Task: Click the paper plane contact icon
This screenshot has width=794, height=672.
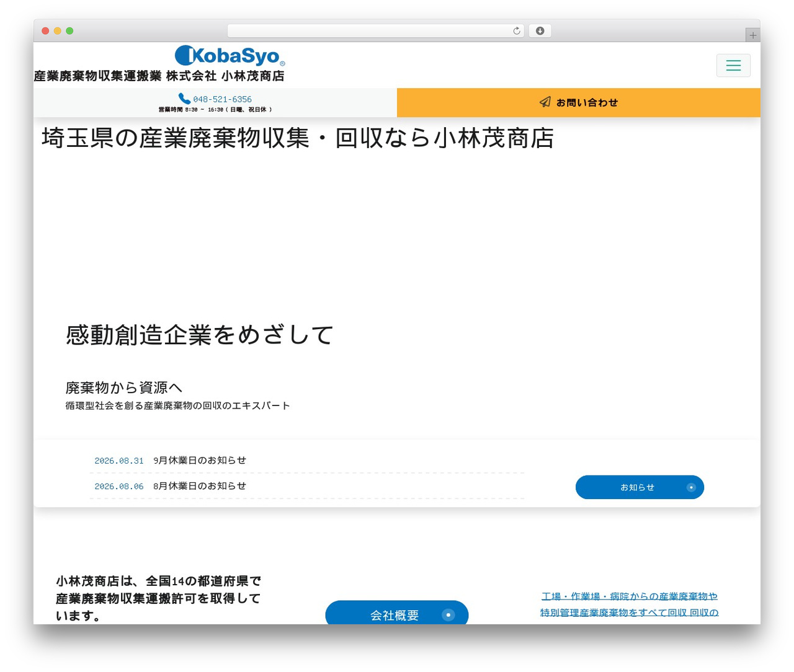Action: click(545, 102)
